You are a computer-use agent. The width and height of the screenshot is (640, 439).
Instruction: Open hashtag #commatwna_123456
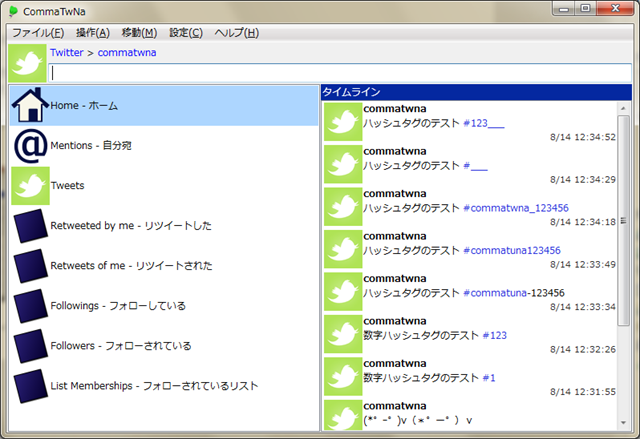(x=516, y=208)
